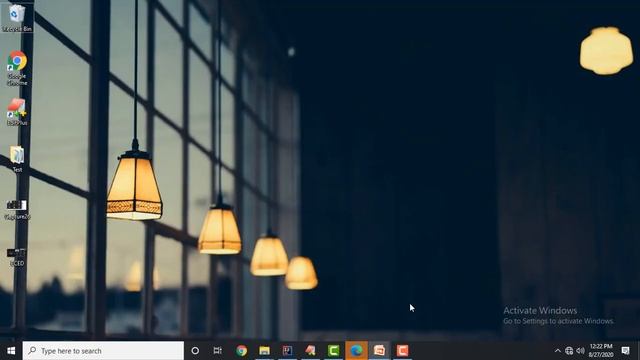Screen dimensions: 640x360
Task: Switch to Microsoft Edge in taskbar
Action: (x=356, y=351)
